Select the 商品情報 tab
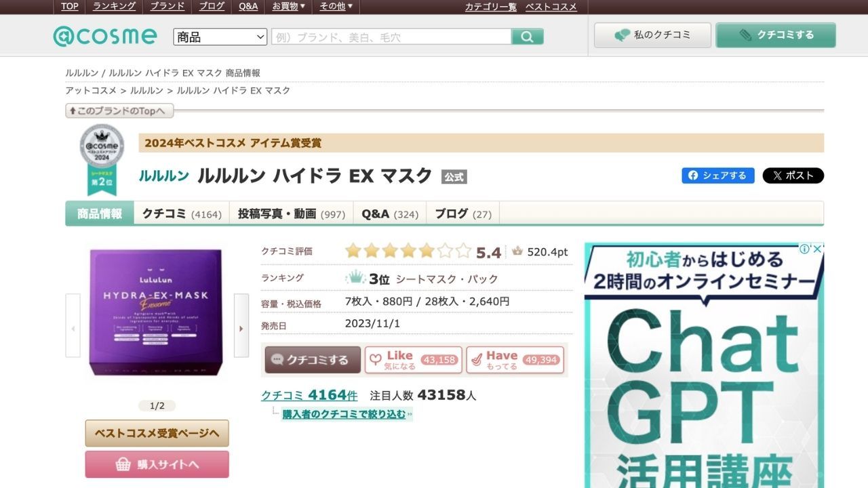868x488 pixels. tap(100, 213)
